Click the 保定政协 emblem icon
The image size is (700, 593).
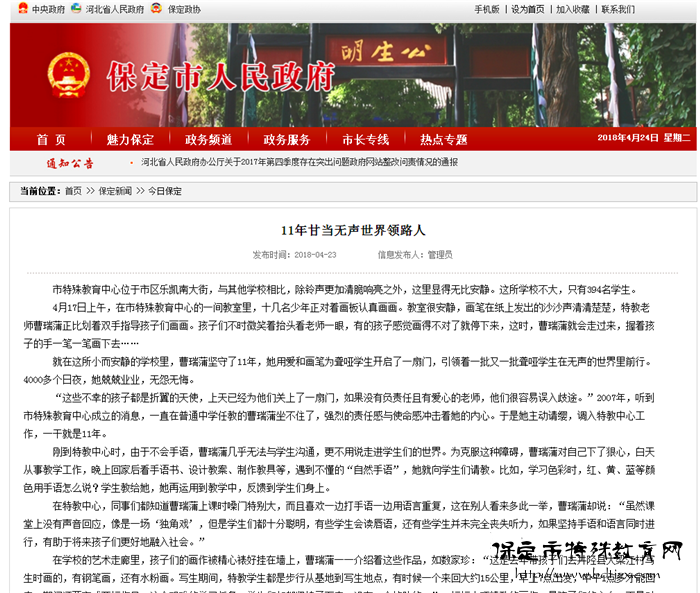click(x=155, y=9)
